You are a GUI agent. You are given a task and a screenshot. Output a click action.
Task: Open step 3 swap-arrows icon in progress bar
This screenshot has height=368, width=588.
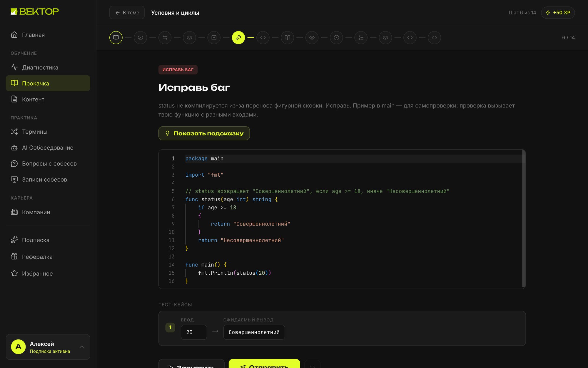point(165,38)
